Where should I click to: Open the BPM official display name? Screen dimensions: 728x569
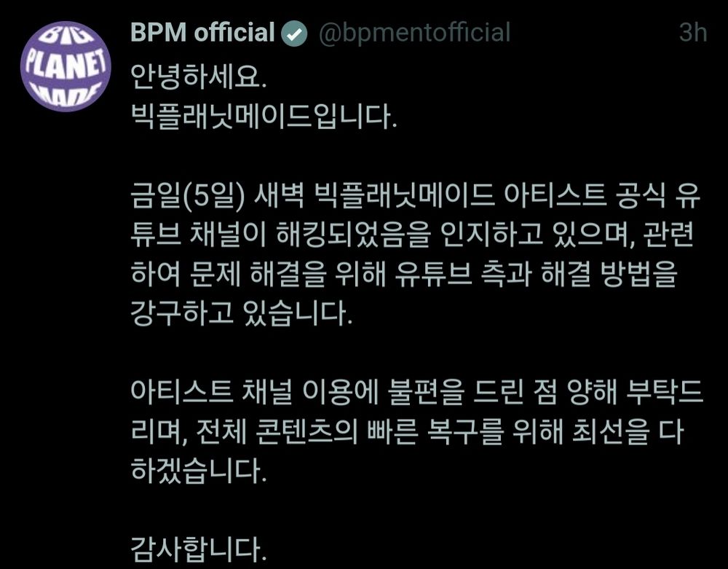click(x=202, y=33)
